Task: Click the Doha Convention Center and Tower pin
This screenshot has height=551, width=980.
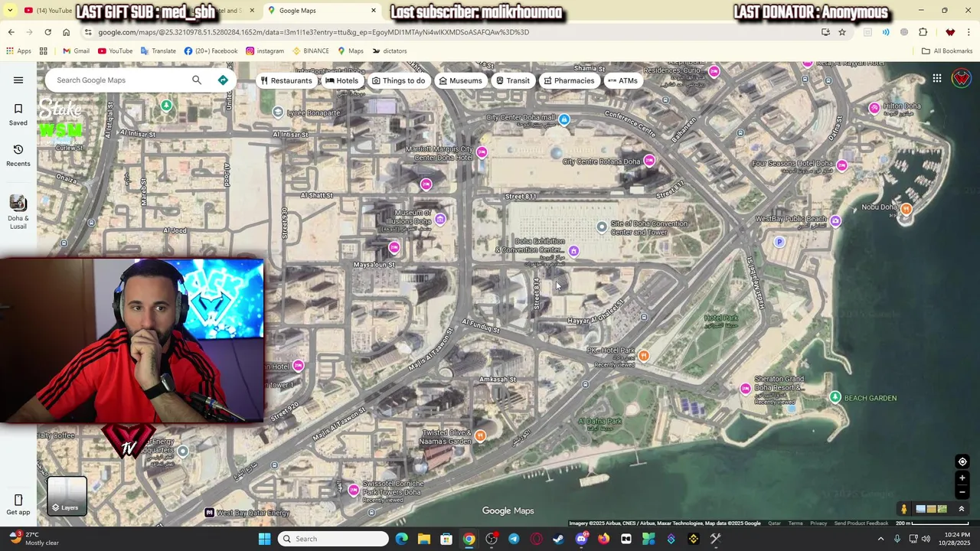Action: coord(602,227)
